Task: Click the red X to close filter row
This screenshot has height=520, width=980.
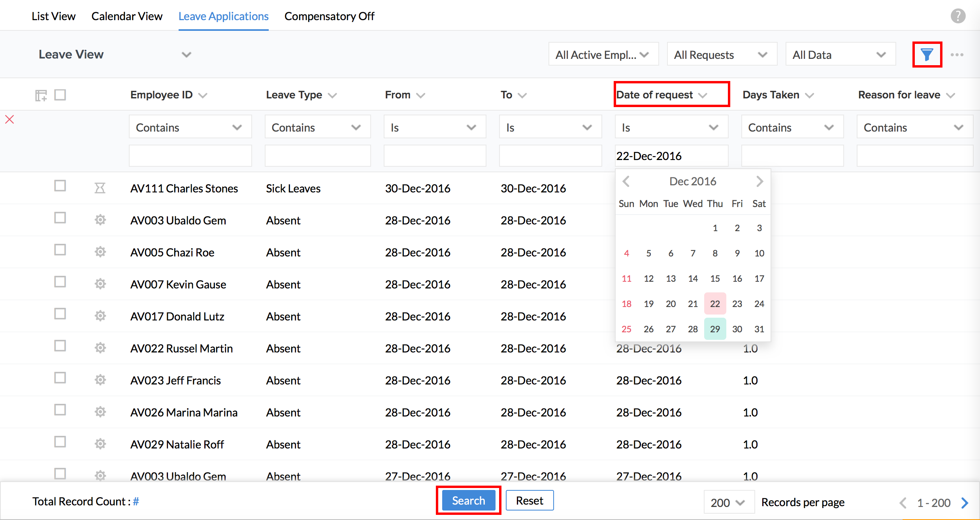Action: [x=10, y=119]
